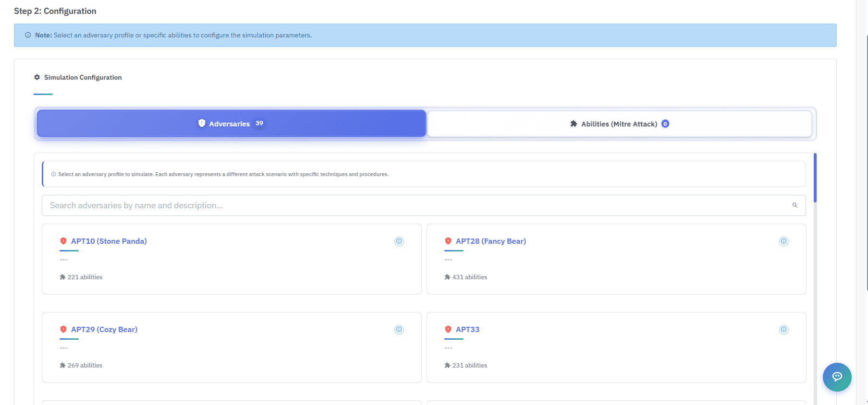The width and height of the screenshot is (868, 405).
Task: Click the red shield icon beside APT10
Action: click(63, 241)
